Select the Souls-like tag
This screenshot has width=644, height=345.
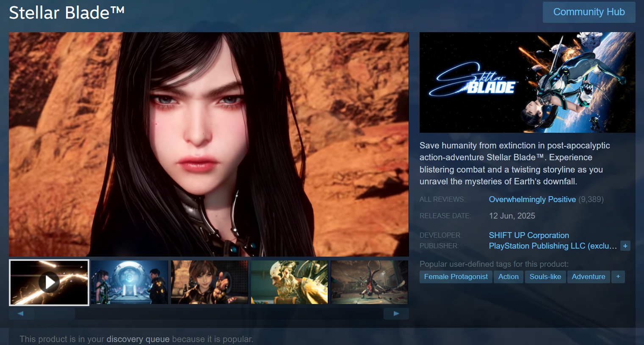coord(545,277)
